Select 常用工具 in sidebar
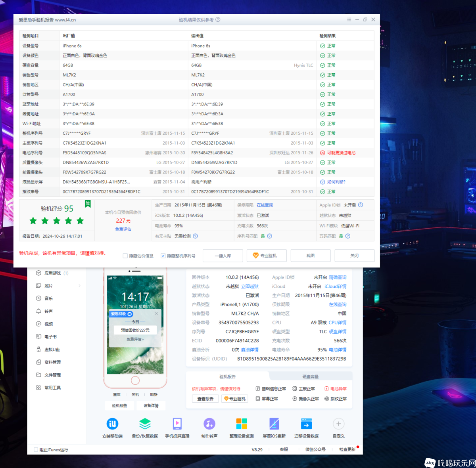476x468 pixels. pos(52,388)
